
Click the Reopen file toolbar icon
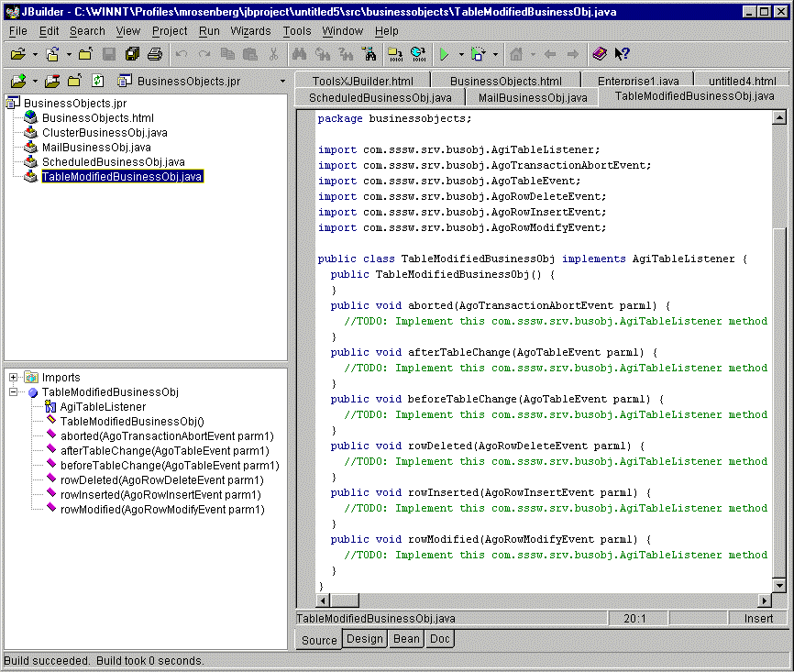click(52, 54)
